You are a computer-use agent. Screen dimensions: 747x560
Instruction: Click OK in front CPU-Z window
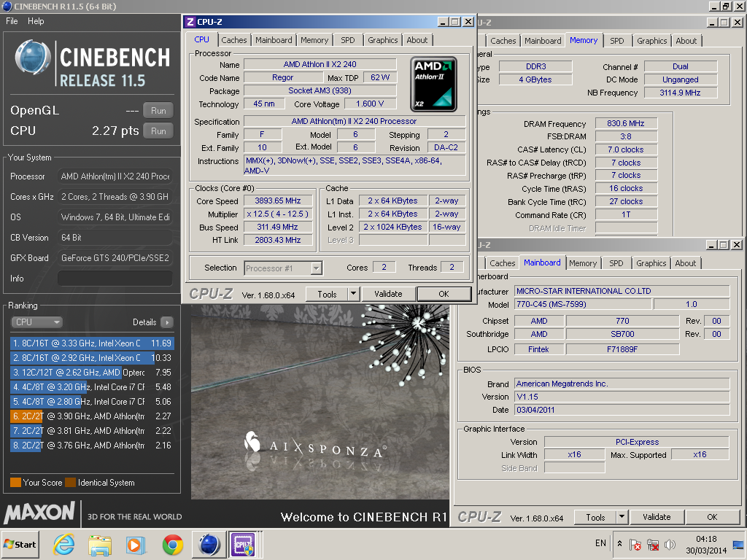(444, 294)
